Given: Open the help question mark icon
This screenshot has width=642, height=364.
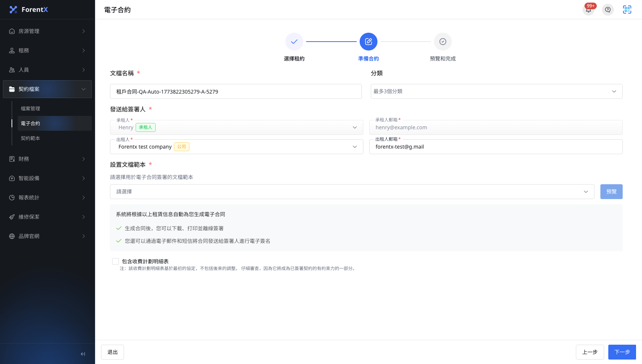Looking at the screenshot, I should [608, 10].
